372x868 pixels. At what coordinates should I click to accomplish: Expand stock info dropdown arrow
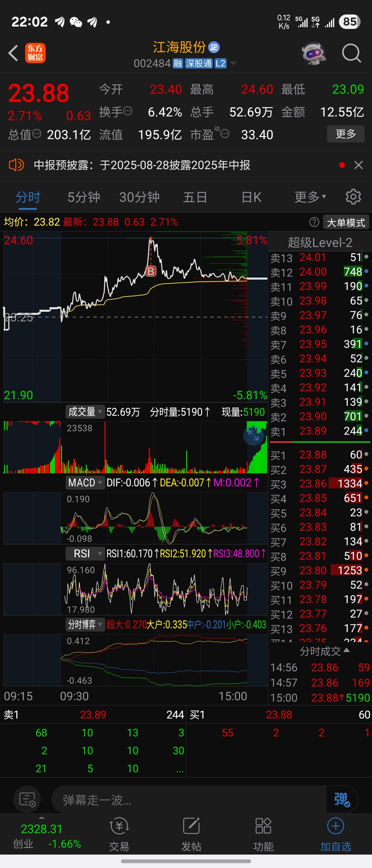[233, 63]
